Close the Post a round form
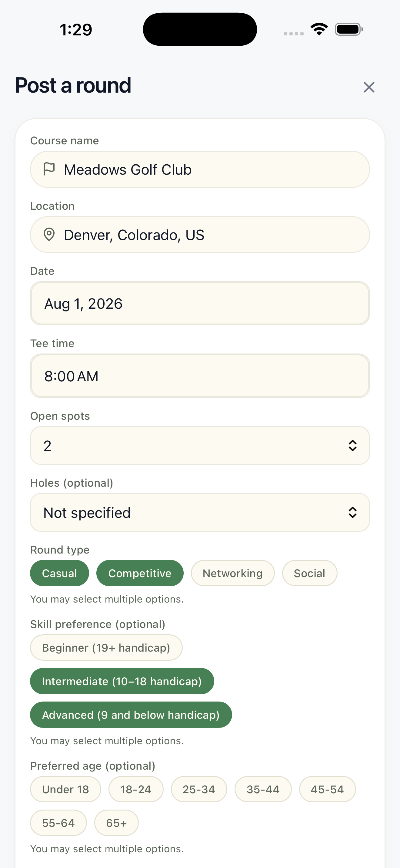The image size is (400, 868). coord(369,87)
